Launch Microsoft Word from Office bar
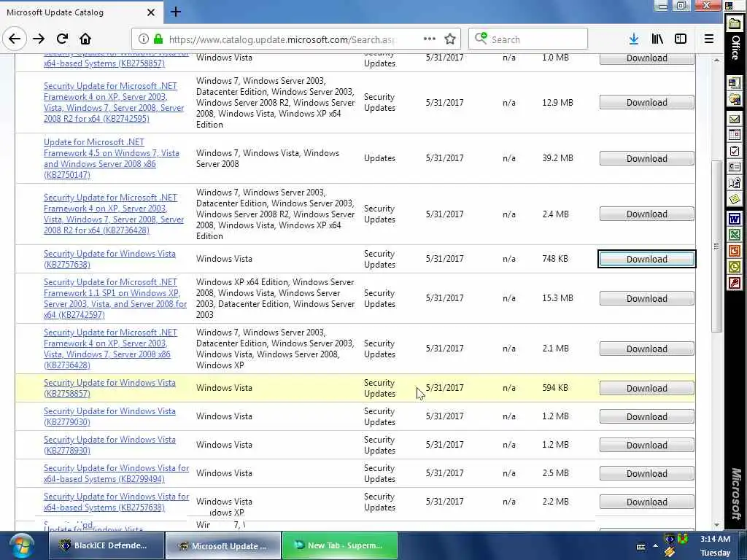 pyautogui.click(x=734, y=219)
